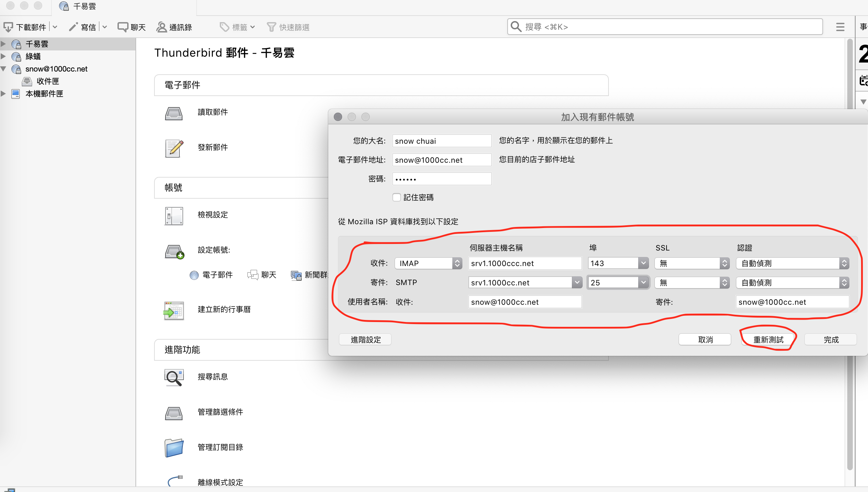Open the 收件匣 inbox folder
This screenshot has width=868, height=492.
68,81
